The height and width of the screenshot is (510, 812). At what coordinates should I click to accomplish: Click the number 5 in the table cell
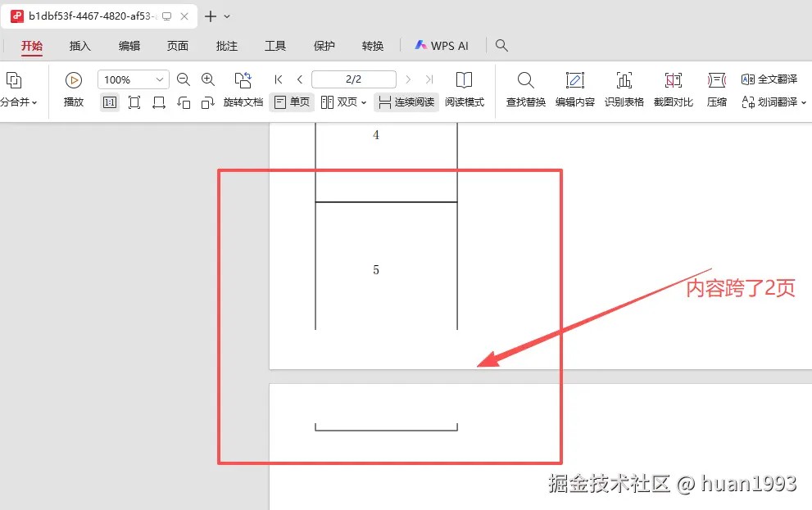[x=376, y=269]
